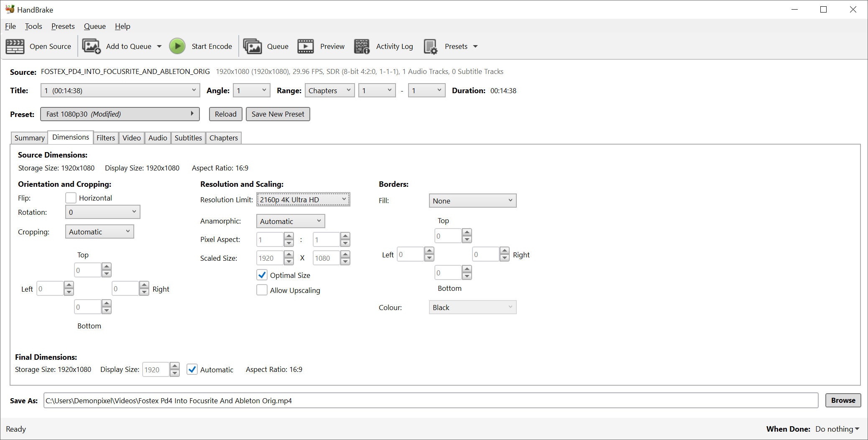
Task: Switch to the Summary tab
Action: pyautogui.click(x=29, y=138)
